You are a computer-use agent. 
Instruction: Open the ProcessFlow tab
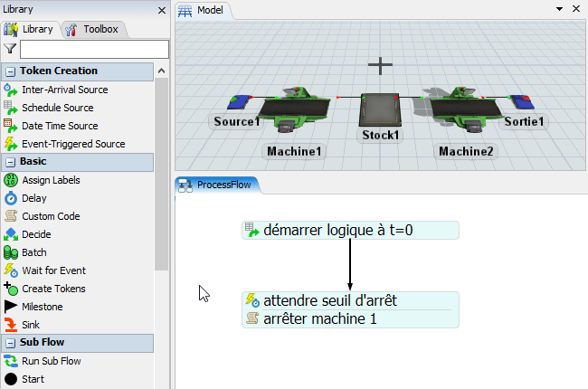(218, 185)
